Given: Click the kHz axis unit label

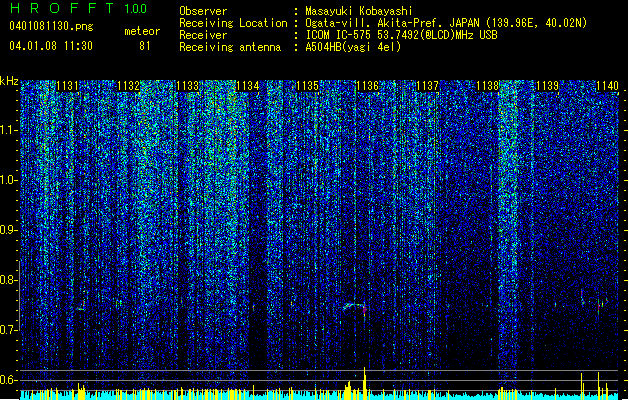Looking at the screenshot, I should coord(9,81).
